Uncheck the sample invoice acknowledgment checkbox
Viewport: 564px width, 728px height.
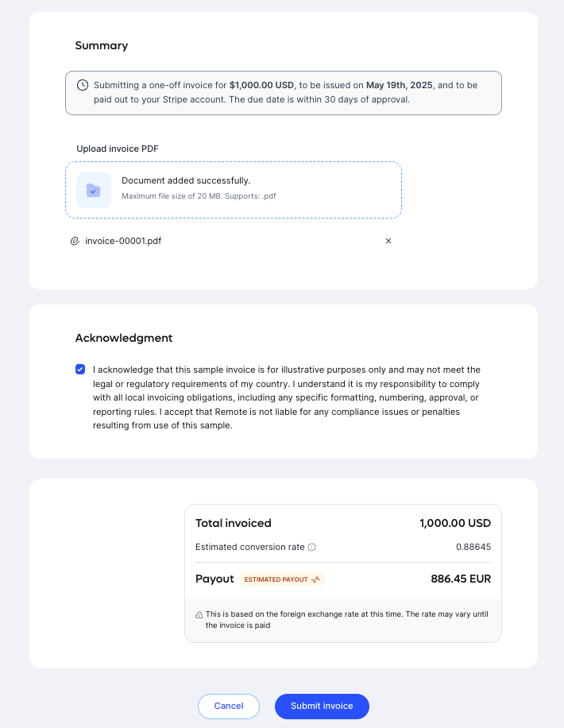click(x=80, y=369)
